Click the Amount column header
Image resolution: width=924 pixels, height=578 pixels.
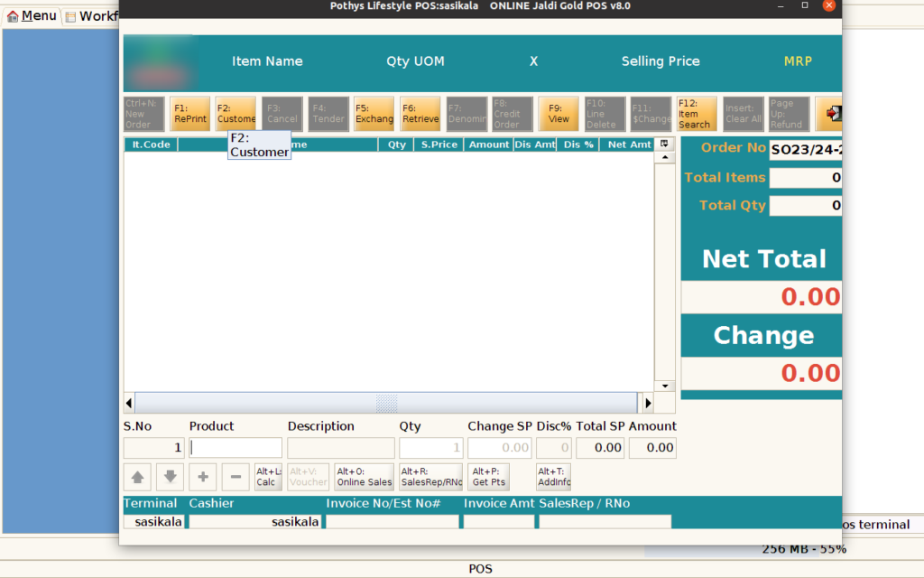(488, 144)
